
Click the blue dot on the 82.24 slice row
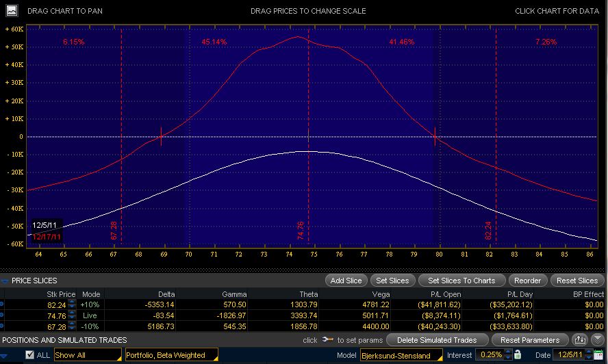click(x=2, y=304)
